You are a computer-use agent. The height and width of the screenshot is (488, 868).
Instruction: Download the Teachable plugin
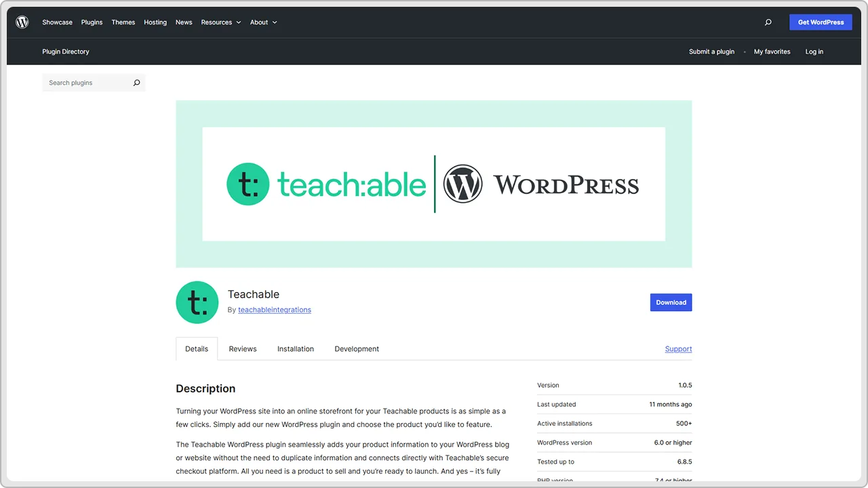pos(671,302)
